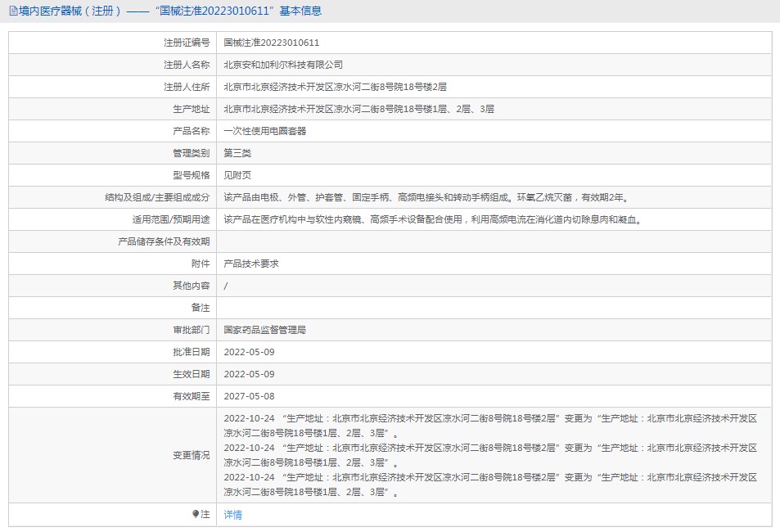
Task: Click the 管理类别 label
Action: 192,153
